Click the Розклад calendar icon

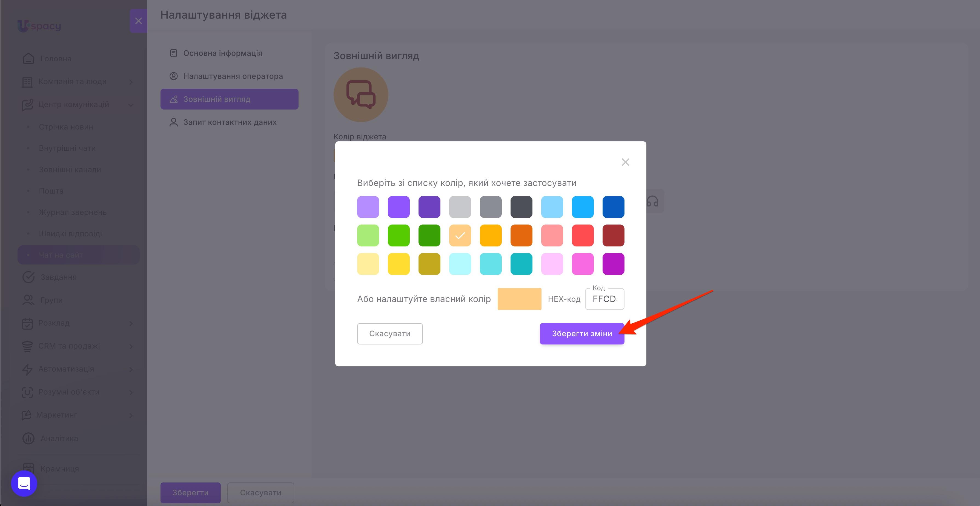point(27,323)
